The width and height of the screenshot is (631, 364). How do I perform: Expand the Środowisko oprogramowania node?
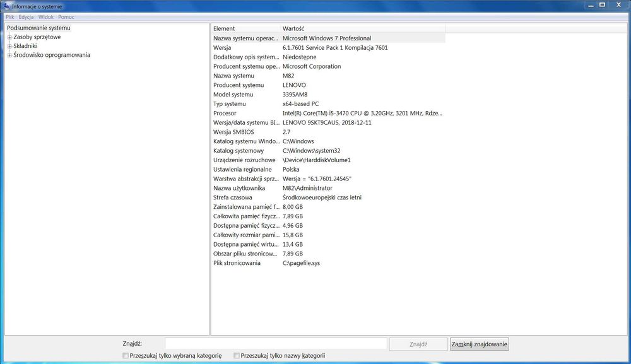point(9,55)
